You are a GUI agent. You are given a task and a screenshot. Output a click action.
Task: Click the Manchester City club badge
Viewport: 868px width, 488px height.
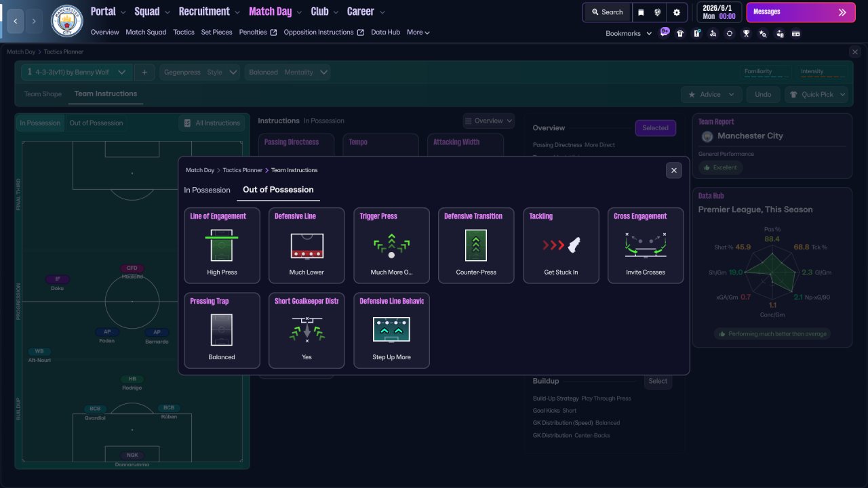click(x=66, y=21)
